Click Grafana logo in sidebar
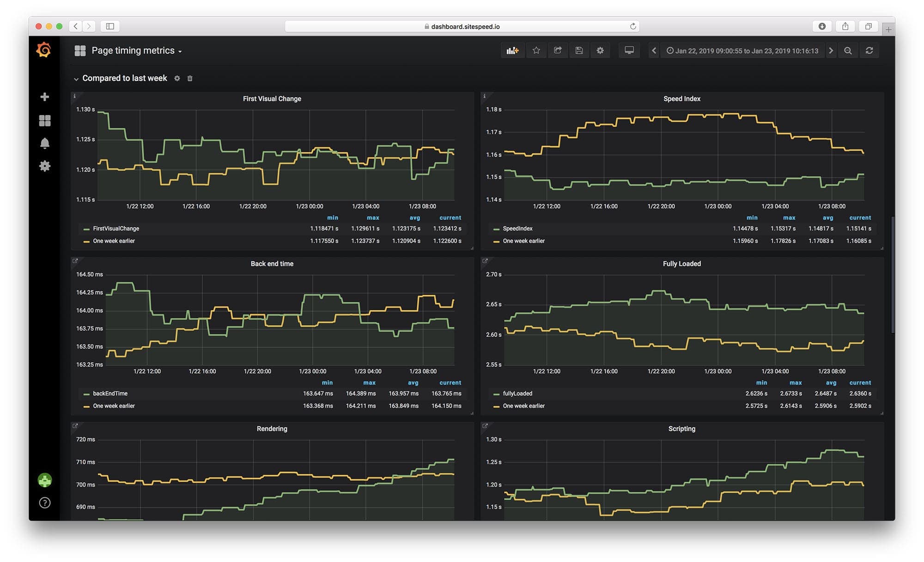This screenshot has height=562, width=924. click(x=44, y=50)
